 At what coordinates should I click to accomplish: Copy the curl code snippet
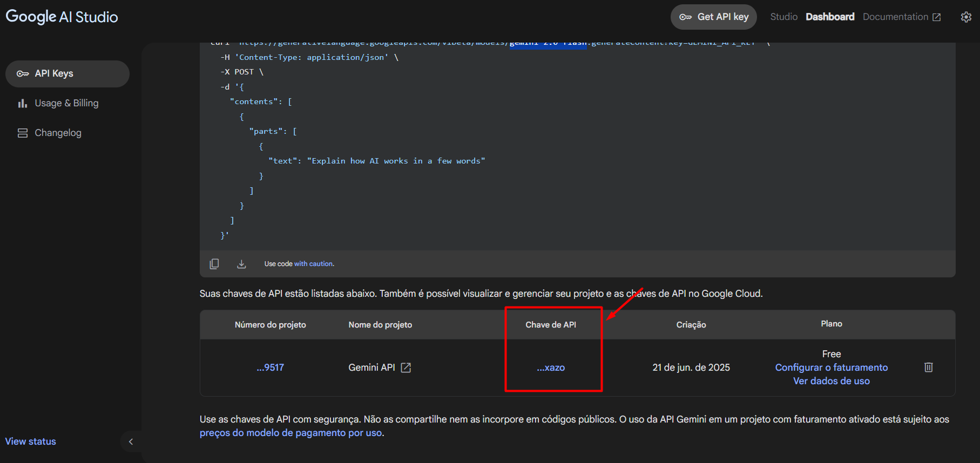click(x=214, y=264)
